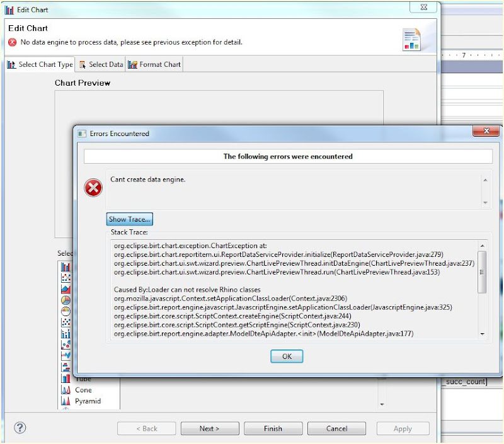Click the ChartLivePreviewThread.java:237 trace line

coord(294,263)
